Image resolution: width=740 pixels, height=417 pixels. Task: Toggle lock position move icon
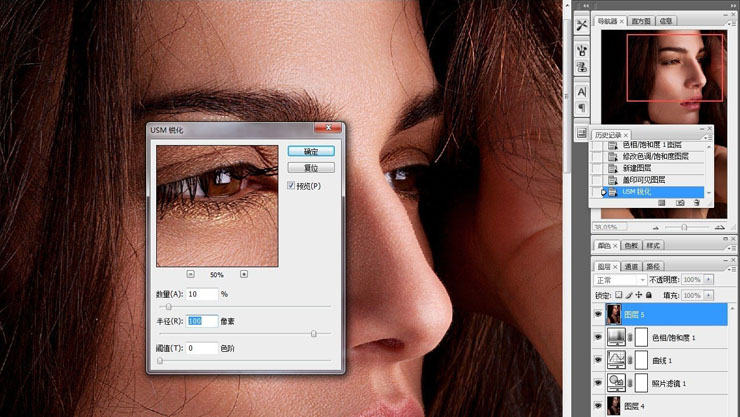pyautogui.click(x=639, y=295)
